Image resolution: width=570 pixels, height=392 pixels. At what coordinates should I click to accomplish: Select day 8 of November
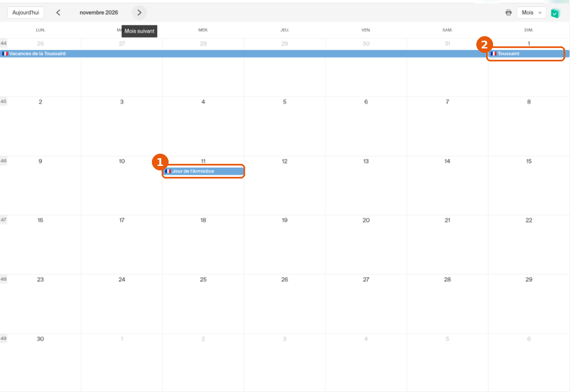(x=529, y=102)
